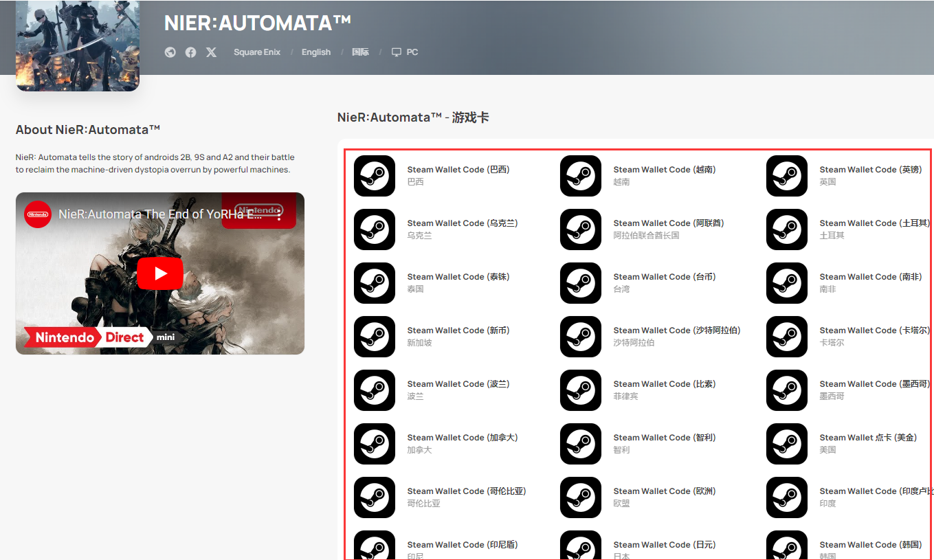The image size is (934, 560).
Task: Open Steam Wallet Code (加拿大)
Action: click(x=463, y=438)
